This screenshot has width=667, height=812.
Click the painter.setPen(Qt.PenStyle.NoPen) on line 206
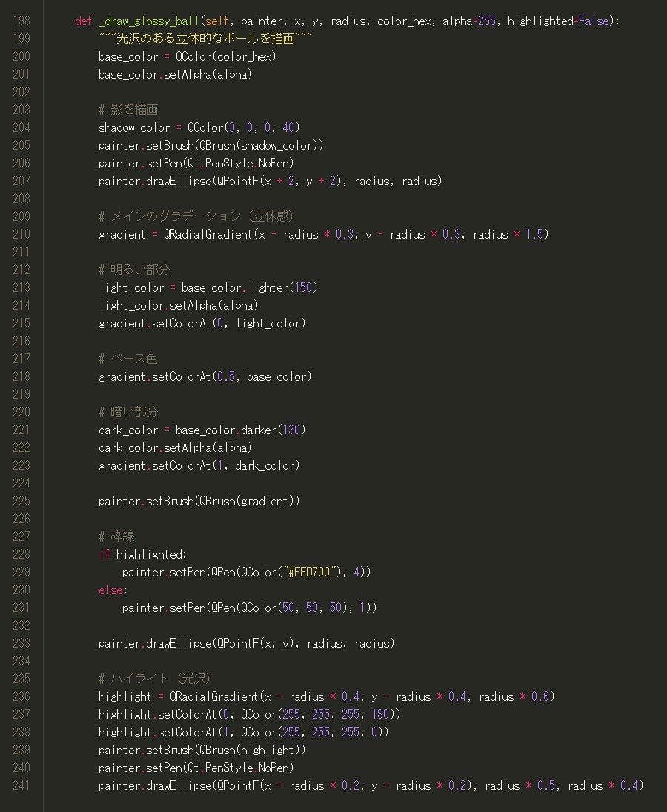coord(196,163)
